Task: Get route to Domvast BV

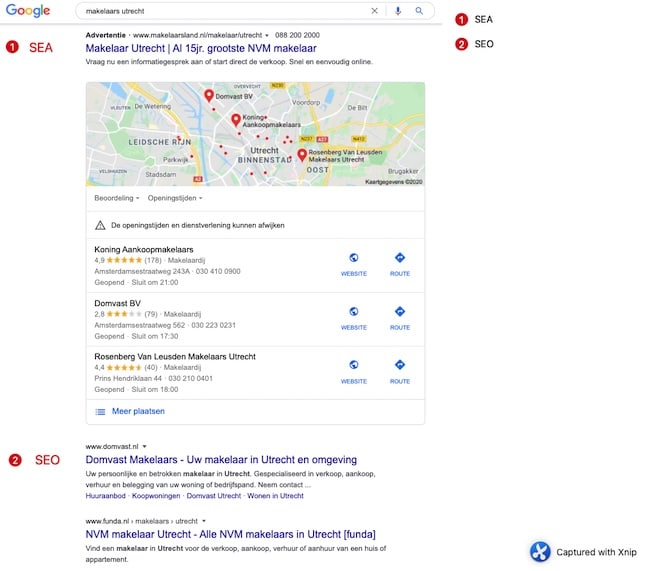Action: point(400,311)
